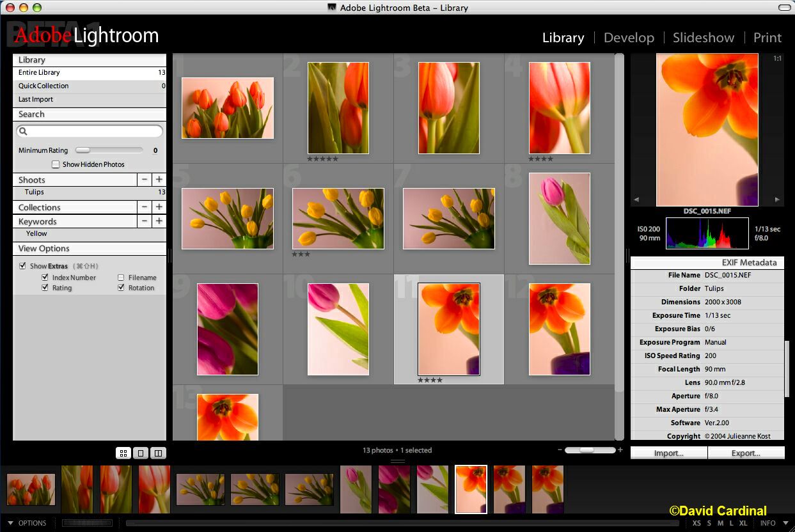Add a new shoot with the plus button

tap(159, 180)
